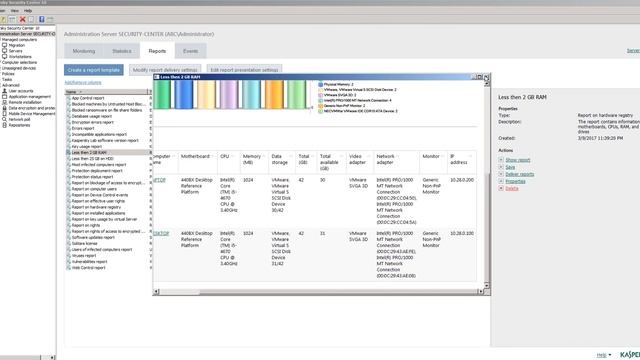Open Remote installation node icon
The image size is (640, 360).
click(4, 102)
